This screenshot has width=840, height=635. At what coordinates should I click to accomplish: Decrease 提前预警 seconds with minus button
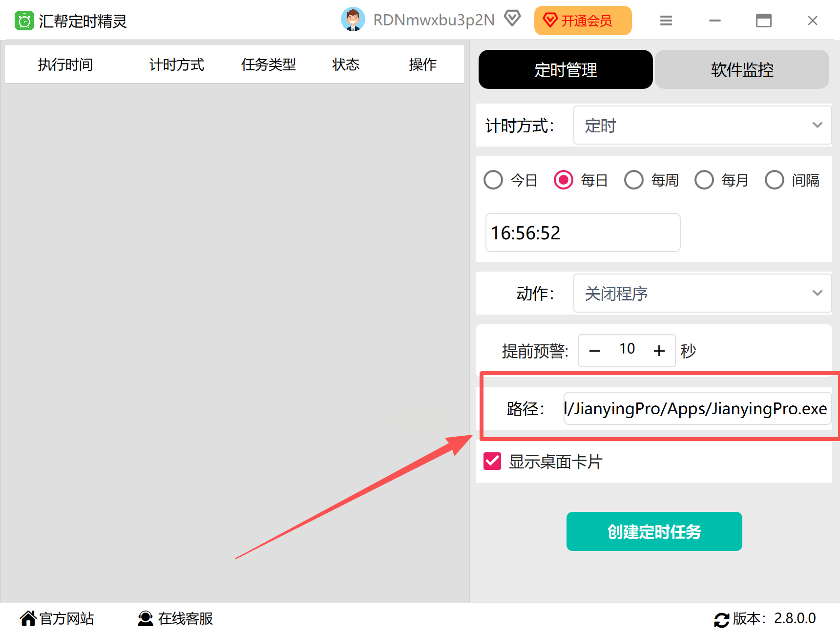click(x=595, y=351)
